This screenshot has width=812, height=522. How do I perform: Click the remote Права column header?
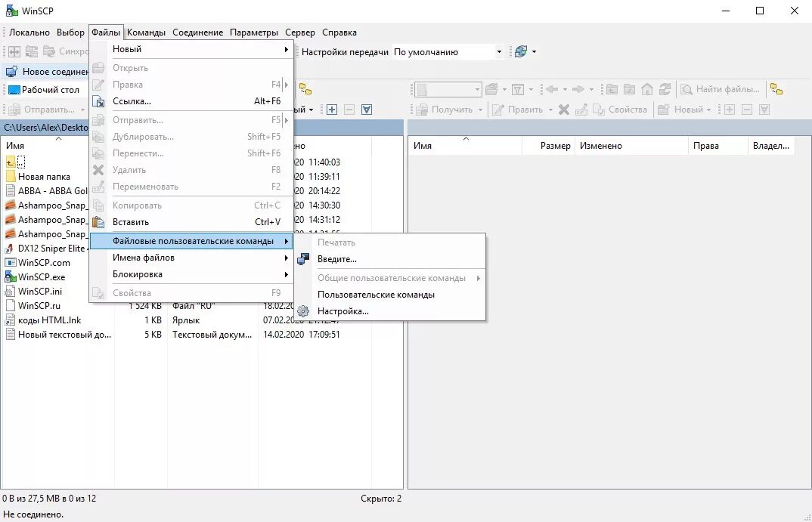(717, 146)
